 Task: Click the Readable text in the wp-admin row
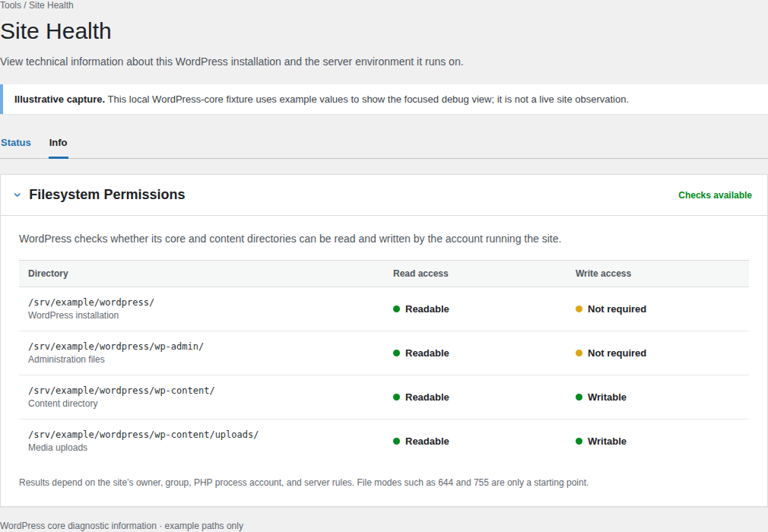427,353
